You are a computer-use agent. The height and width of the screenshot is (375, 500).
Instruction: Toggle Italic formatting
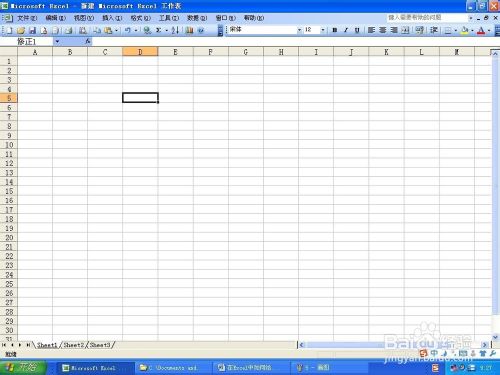pos(346,30)
